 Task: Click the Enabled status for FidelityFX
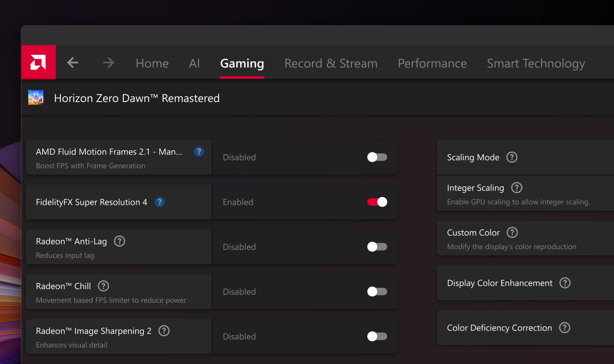click(238, 202)
